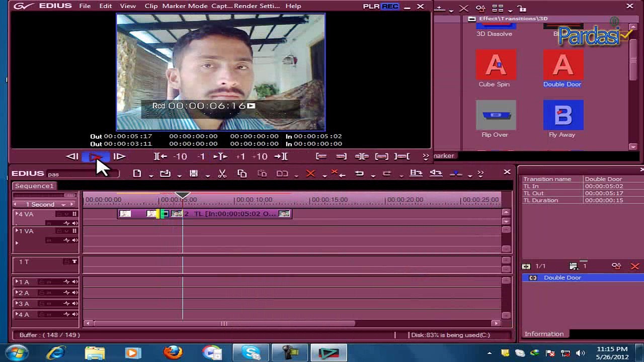Click the timeline horizontal scrollbar
The width and height of the screenshot is (644, 362).
tap(224, 323)
